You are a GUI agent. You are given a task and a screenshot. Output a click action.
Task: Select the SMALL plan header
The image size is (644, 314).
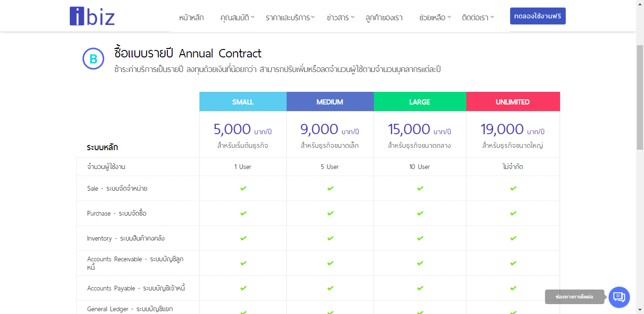(x=243, y=102)
